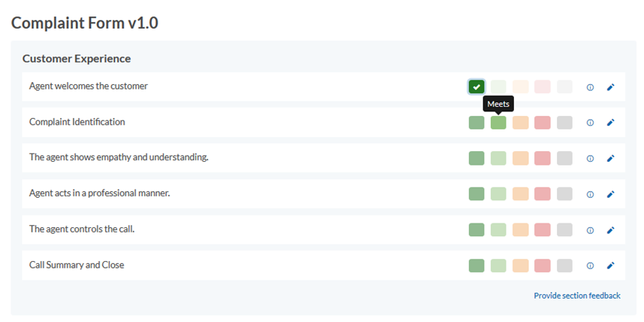644x322 pixels.
Task: Choose light green rating for Call Summary and Close
Action: pyautogui.click(x=498, y=266)
